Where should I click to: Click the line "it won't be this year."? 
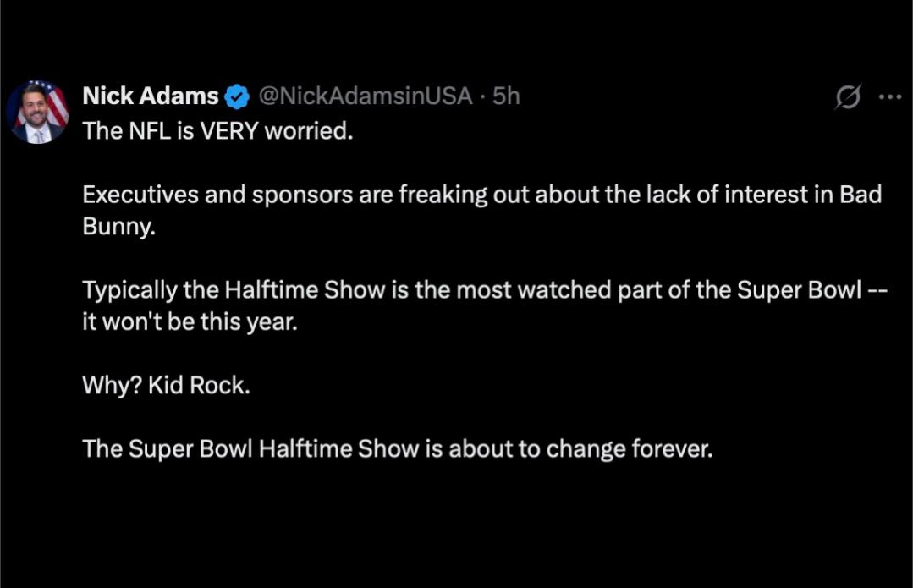coord(190,322)
